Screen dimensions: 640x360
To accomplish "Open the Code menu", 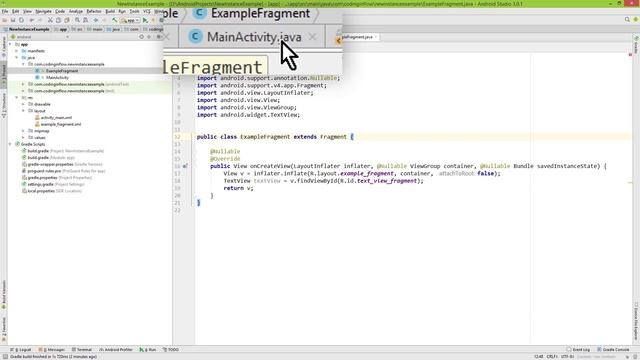I will (x=60, y=11).
